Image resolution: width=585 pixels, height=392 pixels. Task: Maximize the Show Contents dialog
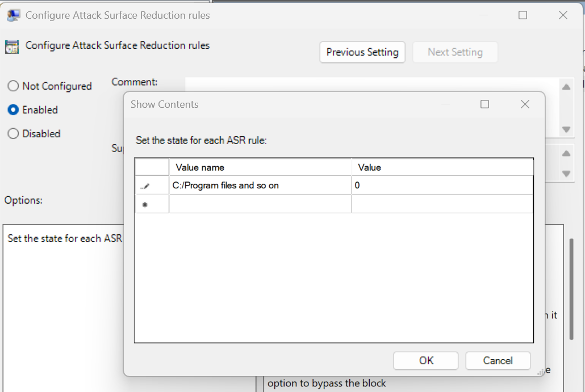[x=484, y=104]
